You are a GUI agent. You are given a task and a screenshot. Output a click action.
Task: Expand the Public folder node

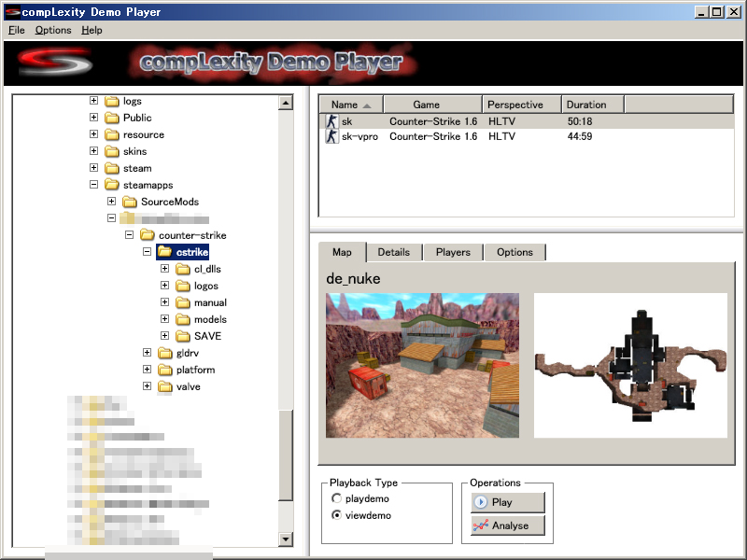(x=94, y=118)
